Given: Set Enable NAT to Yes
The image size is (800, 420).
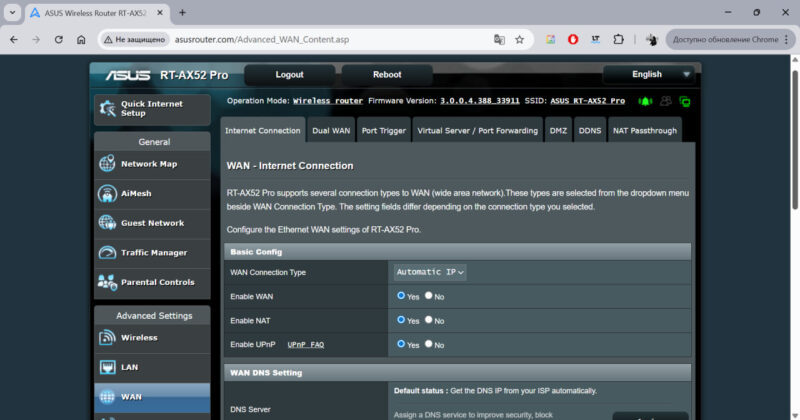Looking at the screenshot, I should (401, 319).
